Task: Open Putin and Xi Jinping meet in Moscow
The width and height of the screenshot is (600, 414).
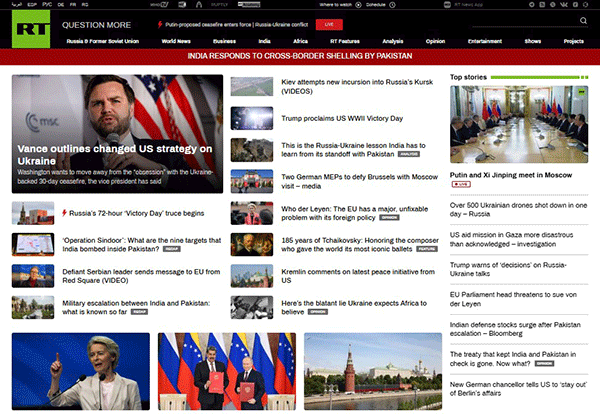Action: [511, 175]
